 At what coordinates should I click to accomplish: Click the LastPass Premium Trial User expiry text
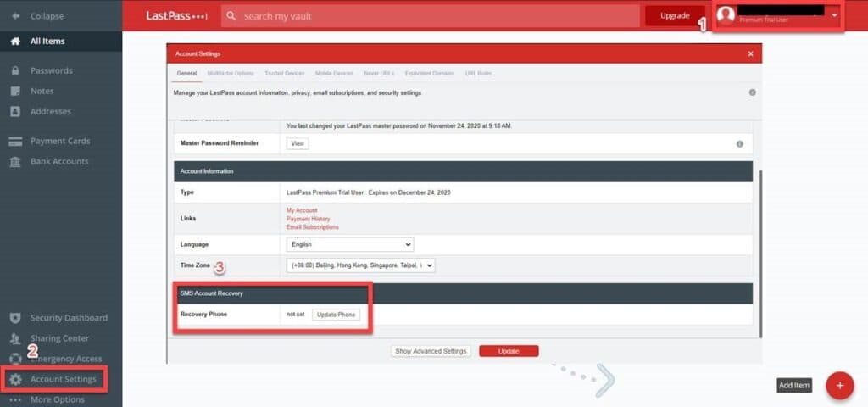[368, 192]
